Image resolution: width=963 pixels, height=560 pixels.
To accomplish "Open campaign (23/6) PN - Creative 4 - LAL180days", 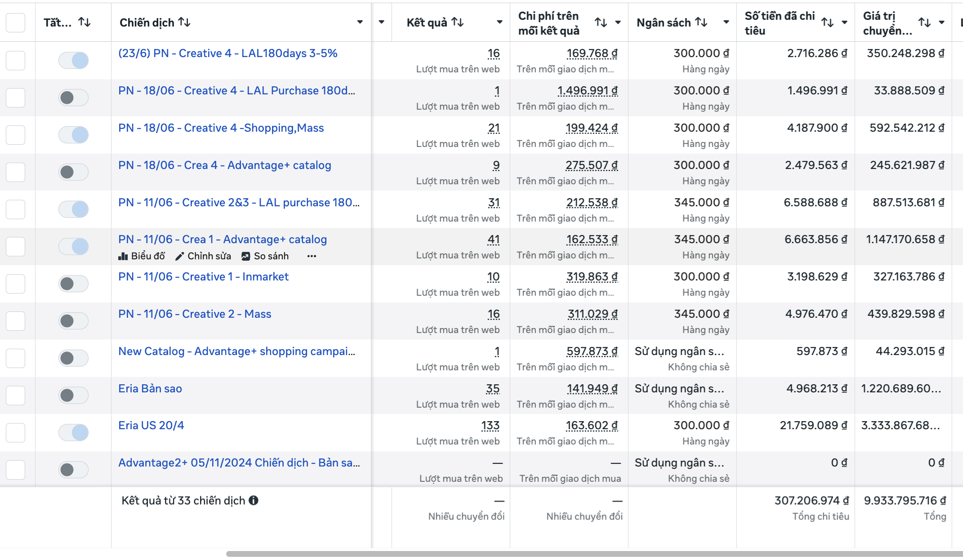I will tap(227, 53).
